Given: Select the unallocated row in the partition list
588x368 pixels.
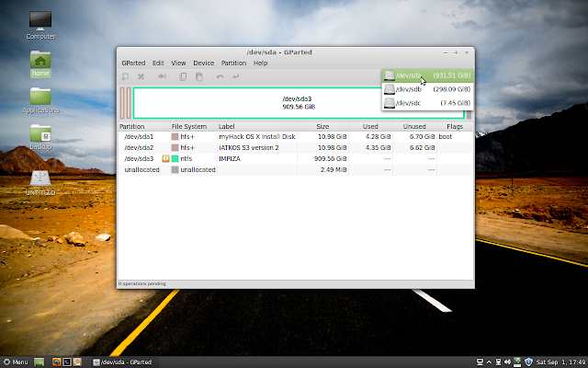Looking at the screenshot, I should tap(295, 169).
